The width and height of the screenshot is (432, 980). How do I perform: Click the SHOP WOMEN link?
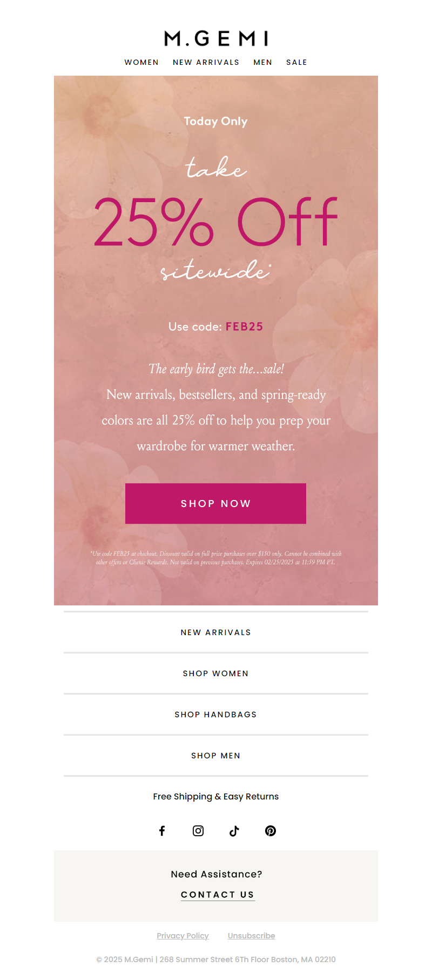click(x=216, y=674)
